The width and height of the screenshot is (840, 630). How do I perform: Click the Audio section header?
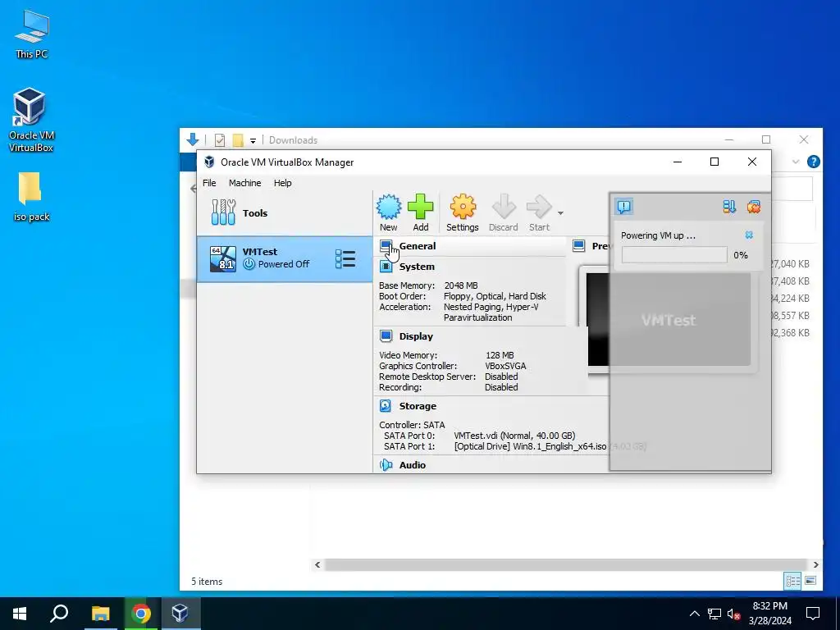(413, 465)
